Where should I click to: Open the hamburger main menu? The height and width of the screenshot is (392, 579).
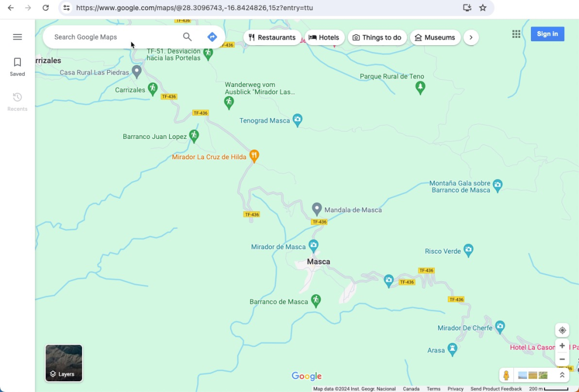click(18, 37)
